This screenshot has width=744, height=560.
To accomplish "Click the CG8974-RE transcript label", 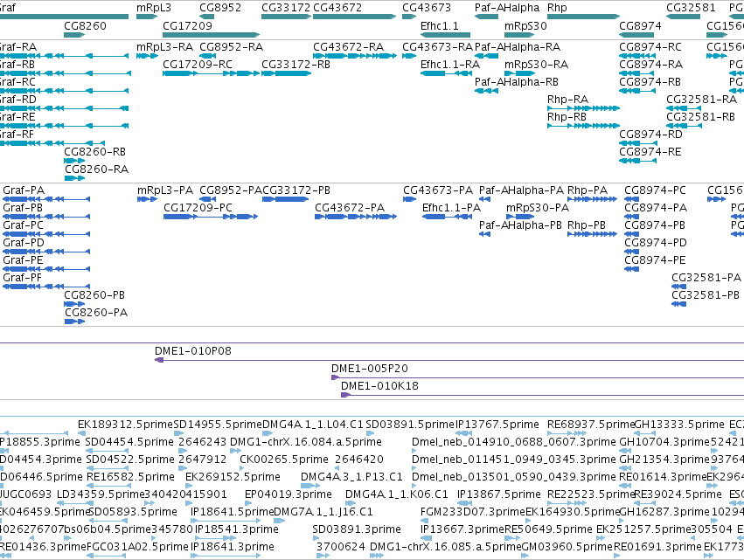I will (650, 152).
